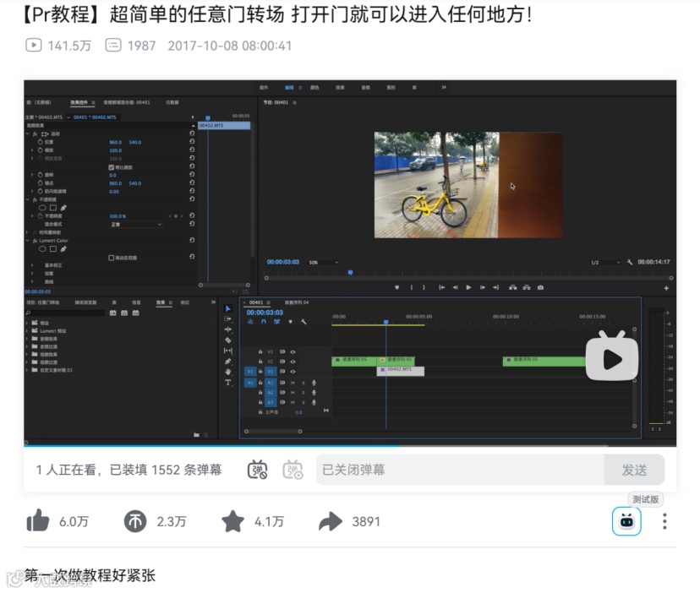Screen dimensions: 700x593
Task: Open the AI assistant robot icon
Action: click(x=626, y=520)
